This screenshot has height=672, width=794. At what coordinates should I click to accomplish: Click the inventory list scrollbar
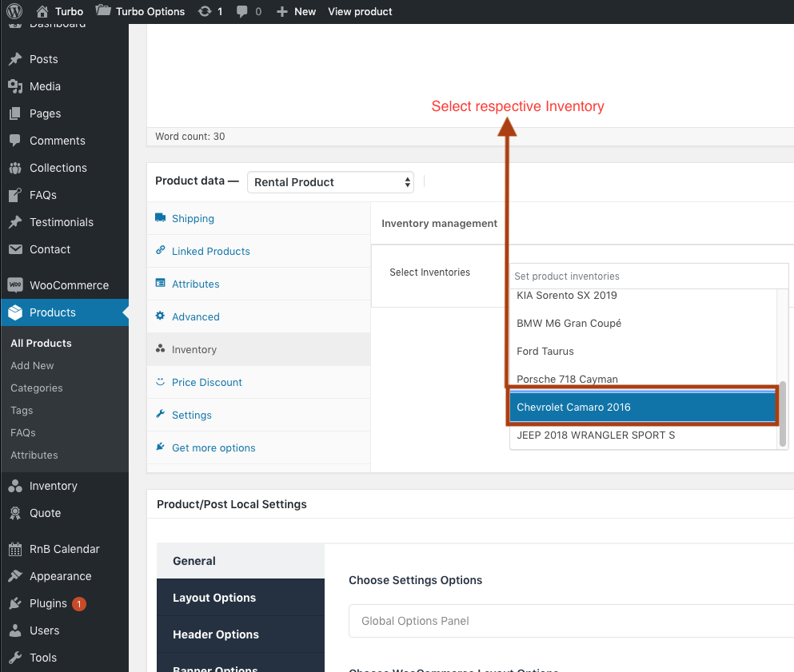783,413
